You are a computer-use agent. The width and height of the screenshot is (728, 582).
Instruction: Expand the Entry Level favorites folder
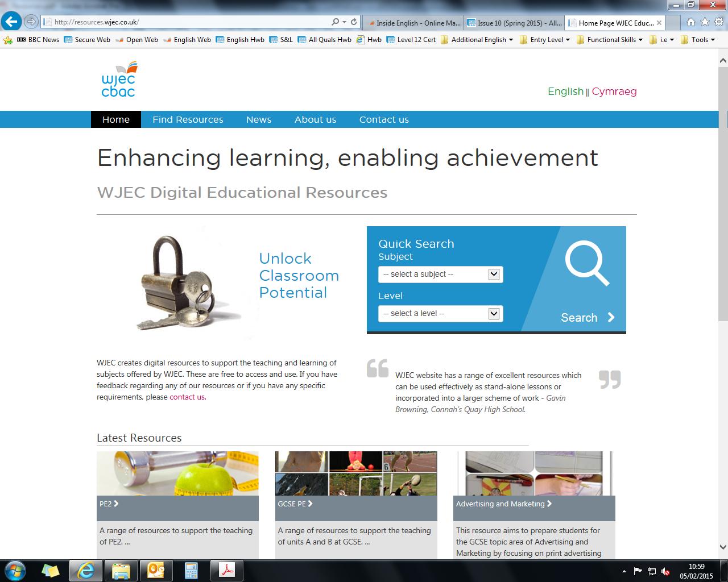coord(545,40)
